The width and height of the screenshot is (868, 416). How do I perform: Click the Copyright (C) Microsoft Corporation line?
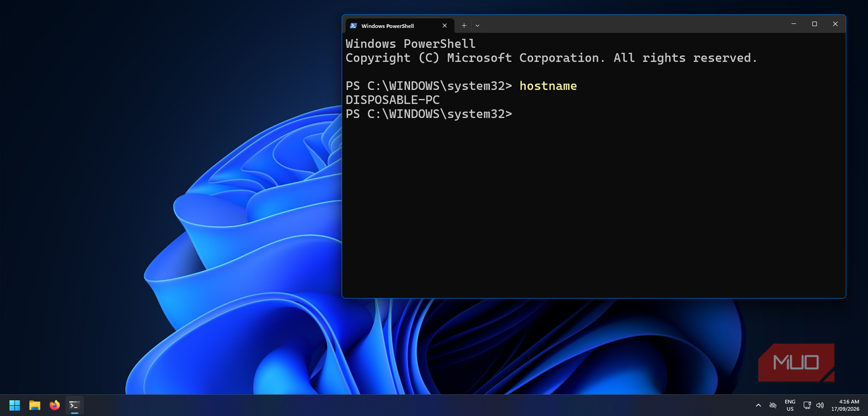coord(551,58)
